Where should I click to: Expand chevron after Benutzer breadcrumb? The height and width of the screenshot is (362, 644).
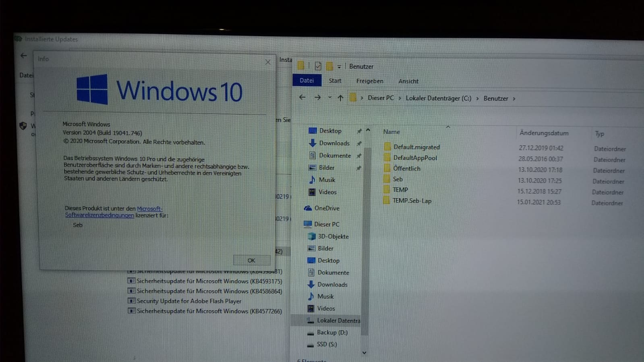pyautogui.click(x=514, y=99)
